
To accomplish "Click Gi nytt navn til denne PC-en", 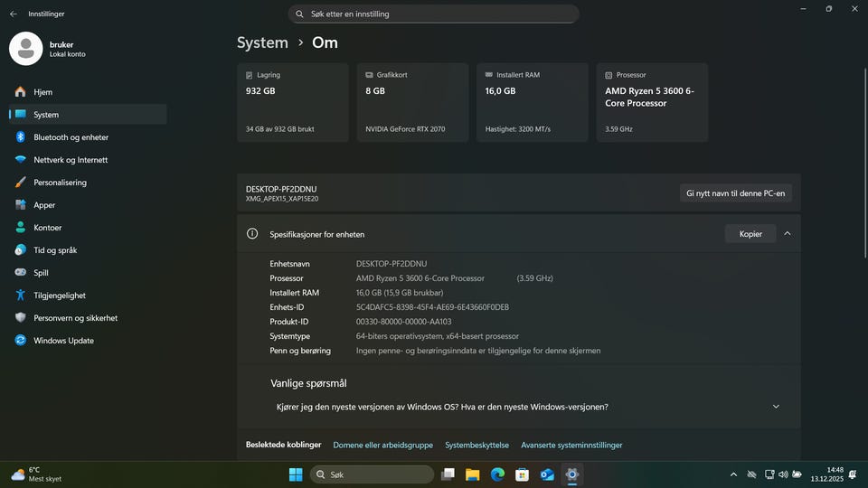I will tap(736, 192).
